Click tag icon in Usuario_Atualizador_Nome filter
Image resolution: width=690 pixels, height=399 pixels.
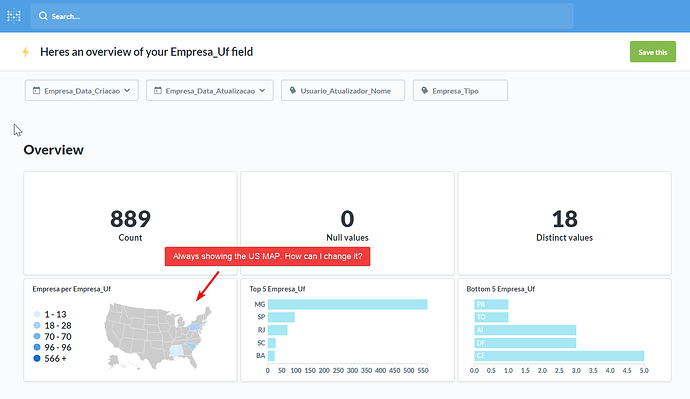point(293,91)
